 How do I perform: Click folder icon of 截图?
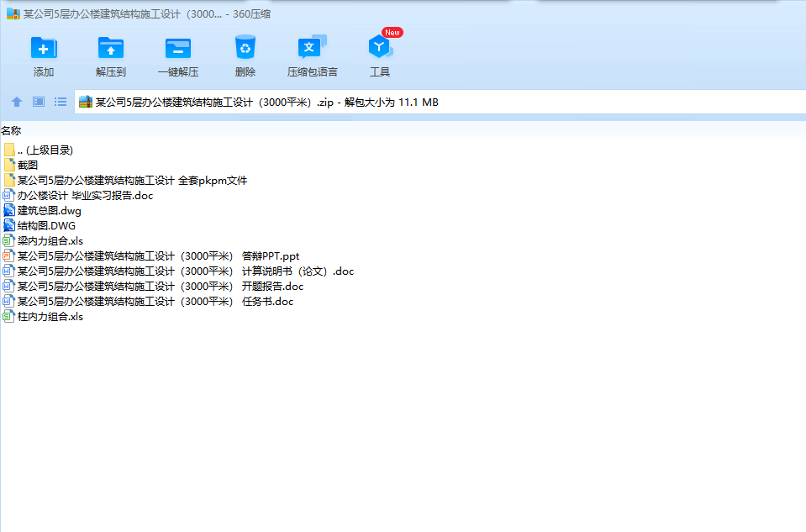click(9, 165)
